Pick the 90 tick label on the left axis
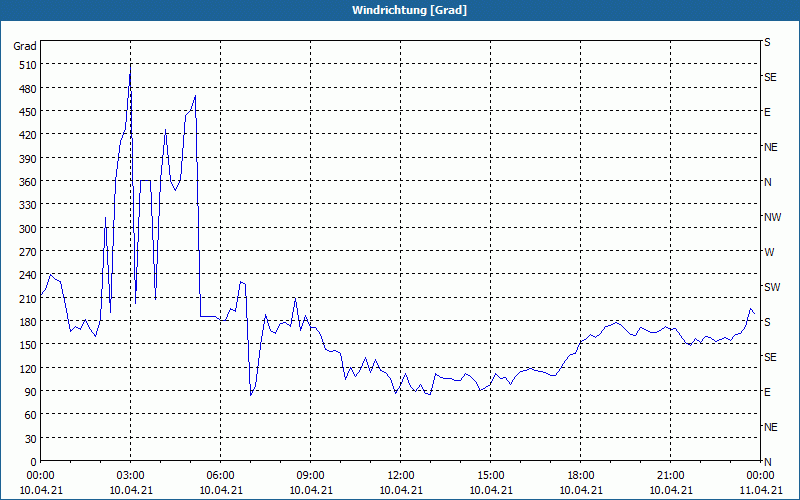 (29, 392)
